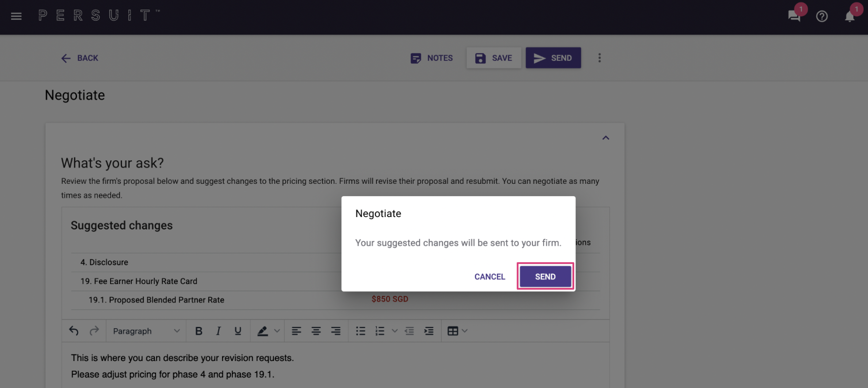The height and width of the screenshot is (388, 868).
Task: Increase indent of text
Action: (429, 331)
